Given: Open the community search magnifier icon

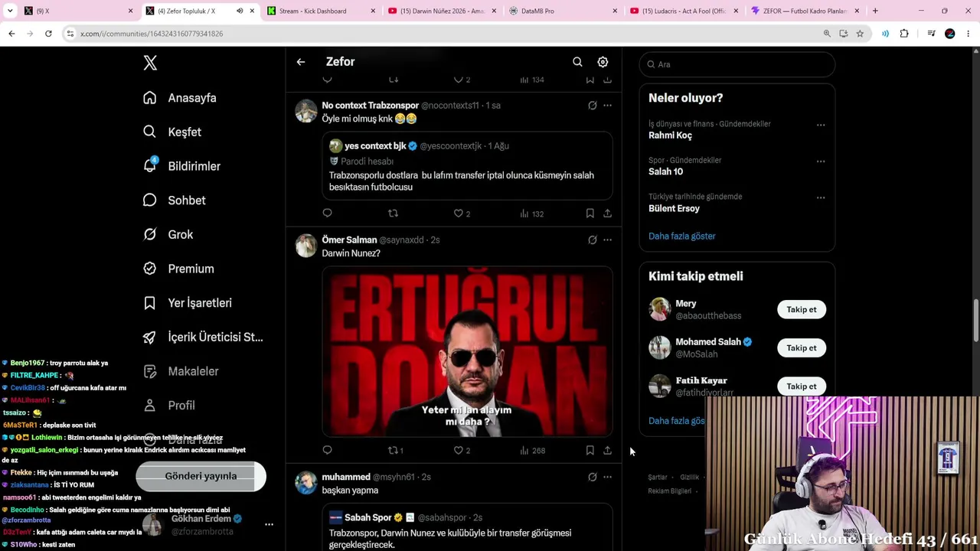Looking at the screenshot, I should click(577, 62).
